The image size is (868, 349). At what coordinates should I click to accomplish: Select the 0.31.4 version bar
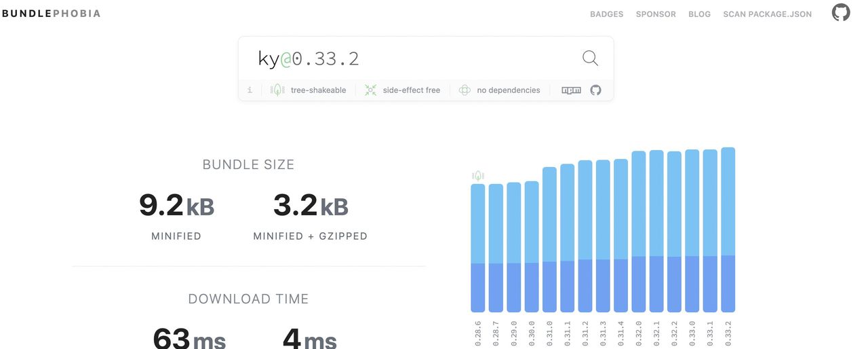click(620, 236)
